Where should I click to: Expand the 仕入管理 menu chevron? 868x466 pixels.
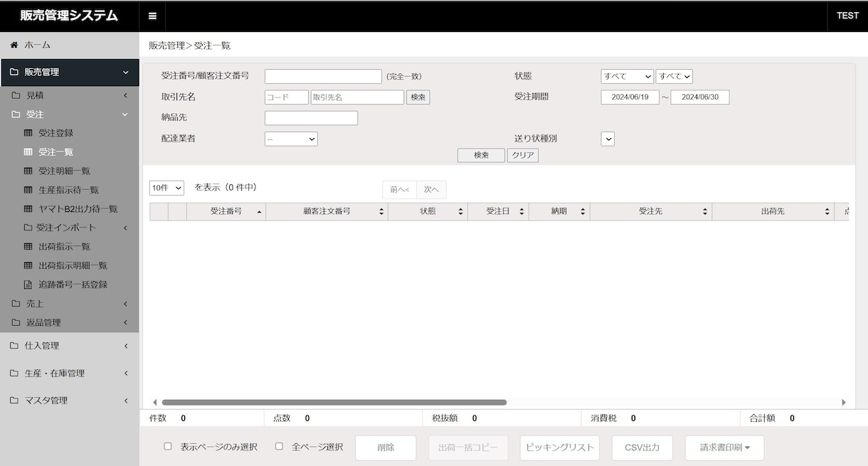point(126,346)
